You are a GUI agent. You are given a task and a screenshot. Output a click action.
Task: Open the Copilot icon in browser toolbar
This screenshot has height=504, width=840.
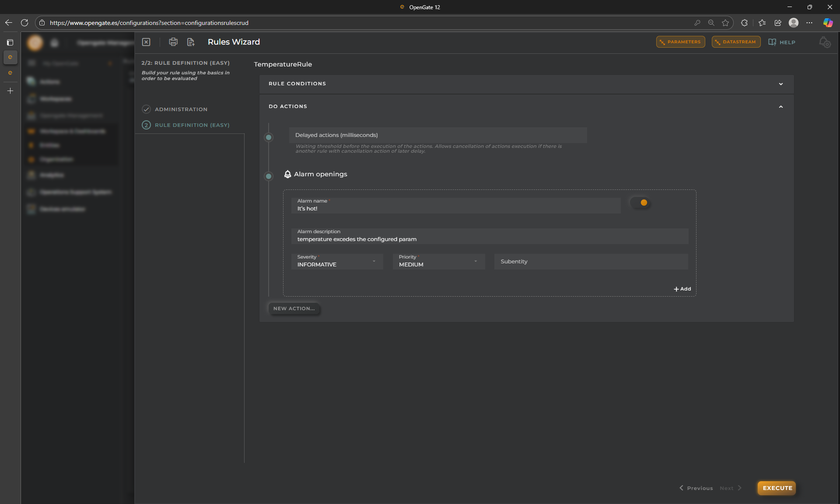coord(828,23)
